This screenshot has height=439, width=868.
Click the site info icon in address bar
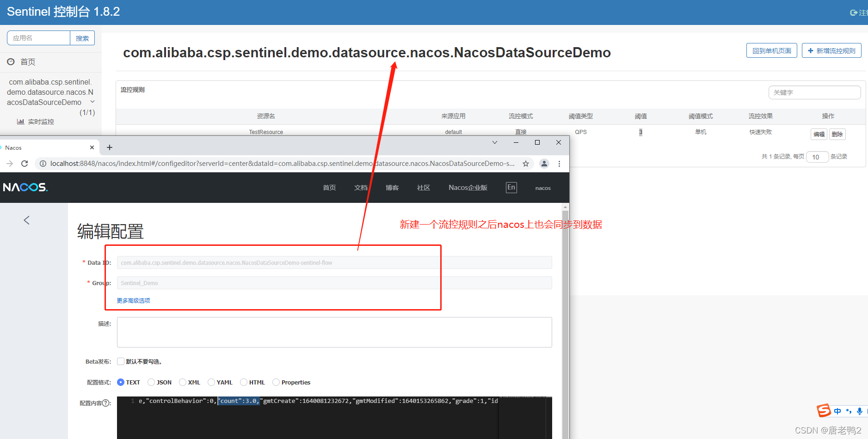click(x=43, y=164)
